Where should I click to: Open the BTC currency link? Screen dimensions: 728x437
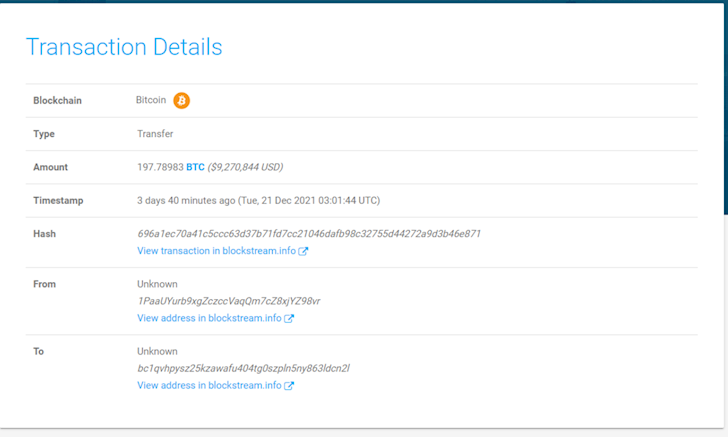tap(195, 167)
